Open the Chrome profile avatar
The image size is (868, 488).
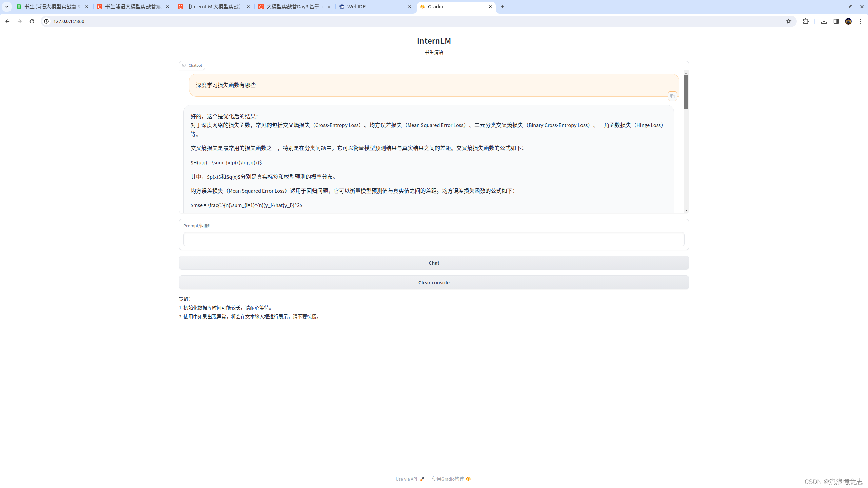(848, 21)
